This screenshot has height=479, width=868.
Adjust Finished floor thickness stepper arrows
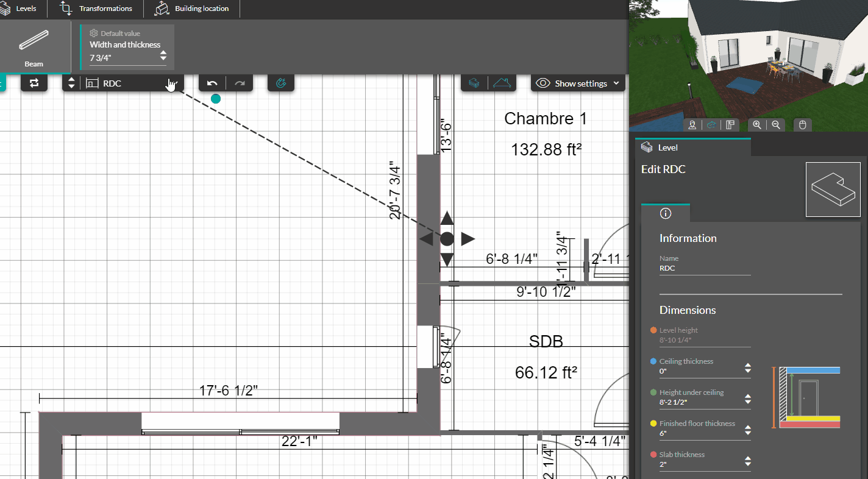coord(748,430)
